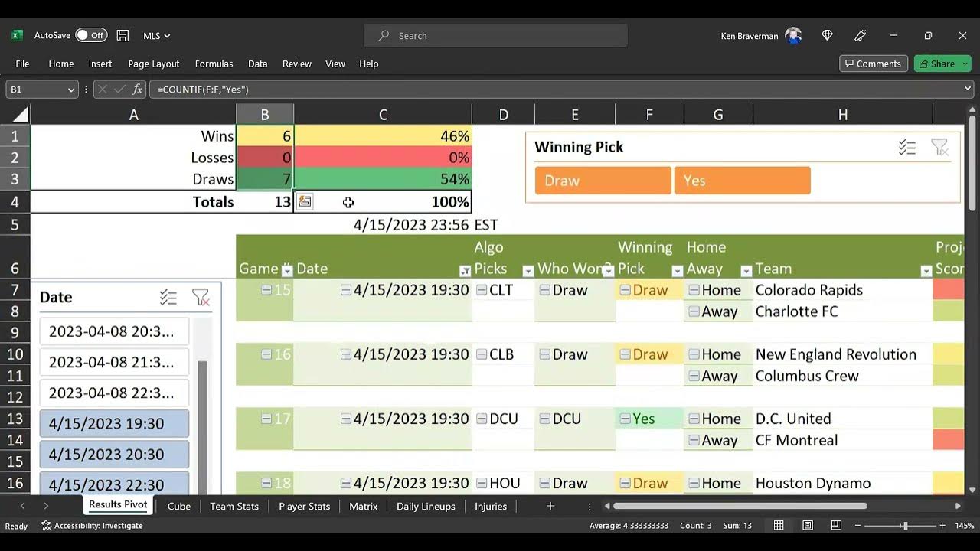Select 2023-04-08 20:3... slicer item
The width and height of the screenshot is (980, 551).
click(x=114, y=331)
